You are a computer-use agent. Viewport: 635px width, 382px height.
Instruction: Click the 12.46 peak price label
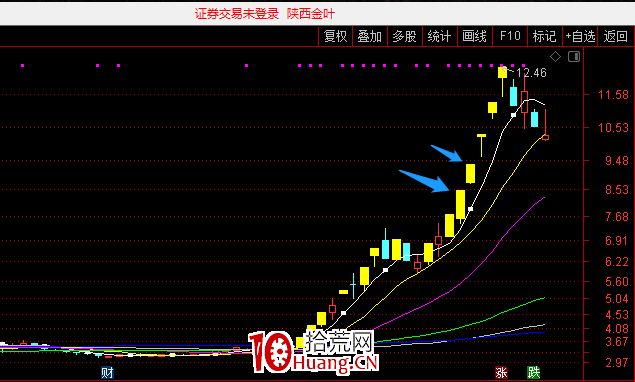click(531, 73)
